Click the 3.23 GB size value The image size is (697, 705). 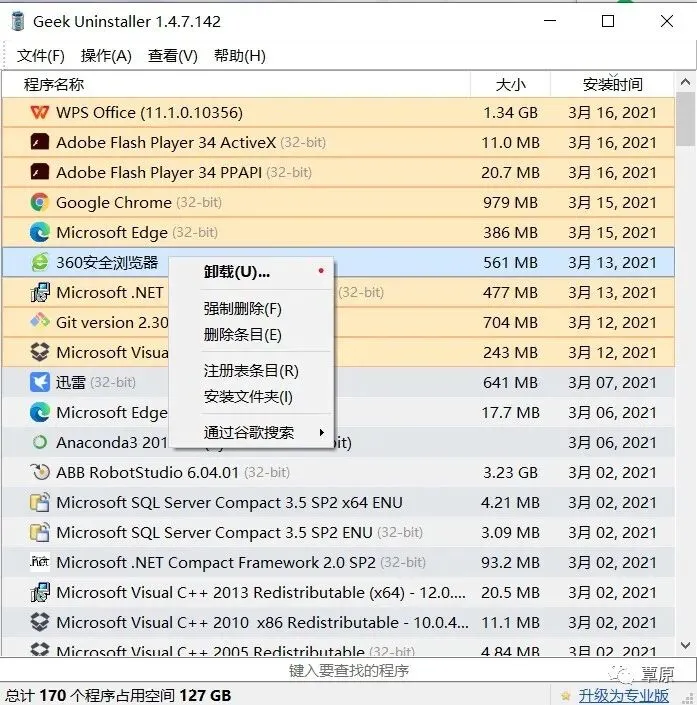[510, 472]
